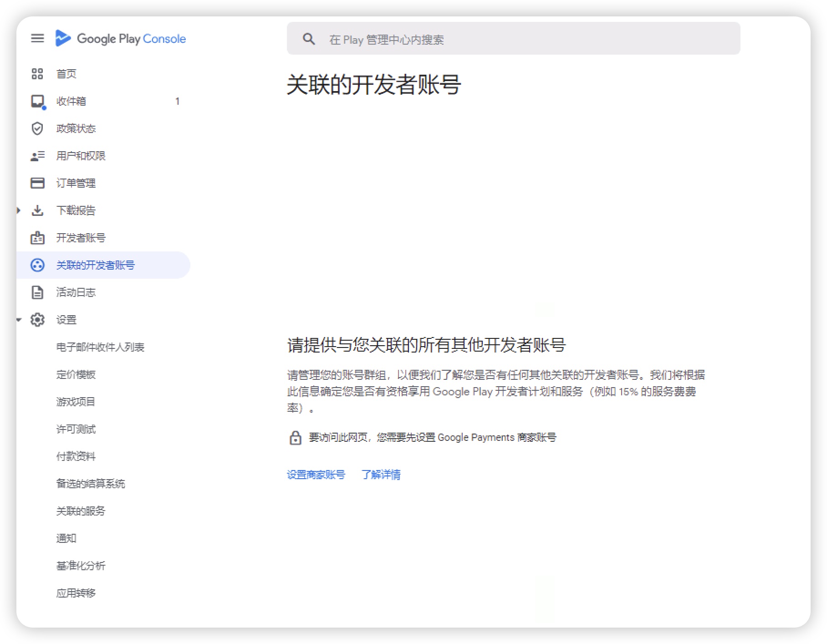Viewport: 827px width, 644px height.
Task: Open 订单管理 page
Action: [x=76, y=183]
